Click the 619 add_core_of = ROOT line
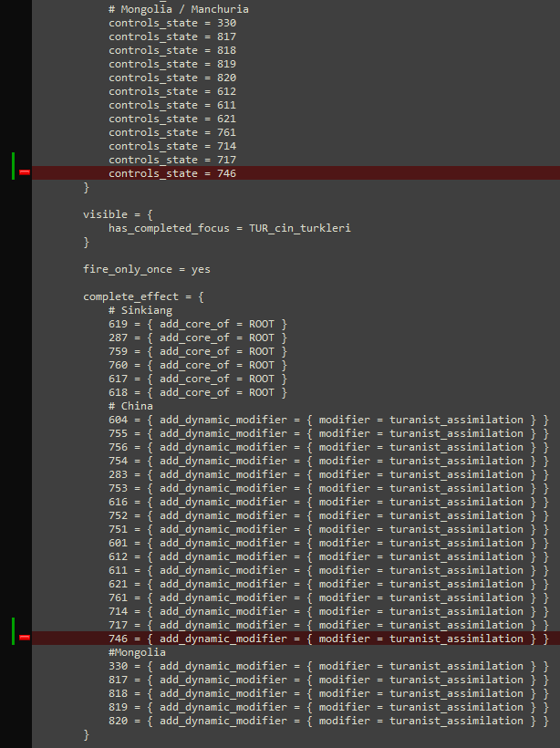560x748 pixels. pyautogui.click(x=198, y=324)
